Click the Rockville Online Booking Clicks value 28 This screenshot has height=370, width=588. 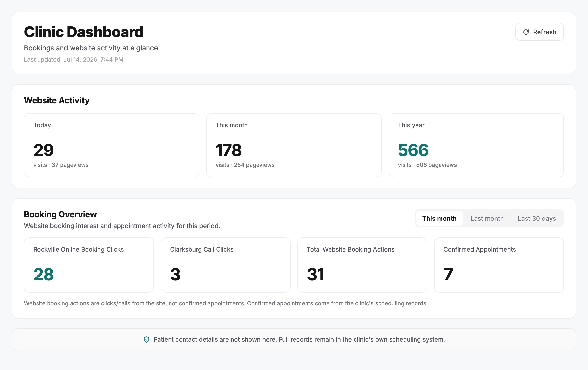[44, 274]
